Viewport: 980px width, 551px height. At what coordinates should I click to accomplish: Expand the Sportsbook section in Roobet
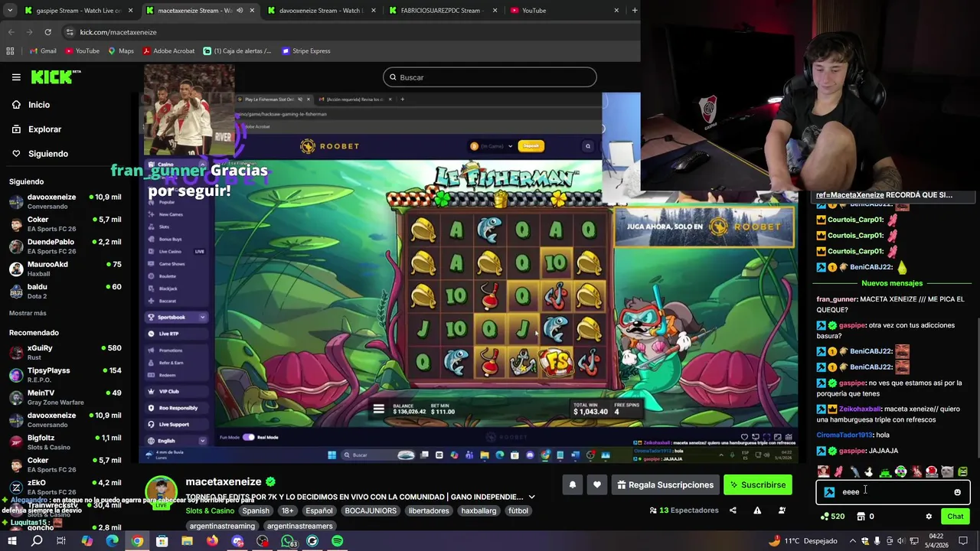click(x=202, y=317)
